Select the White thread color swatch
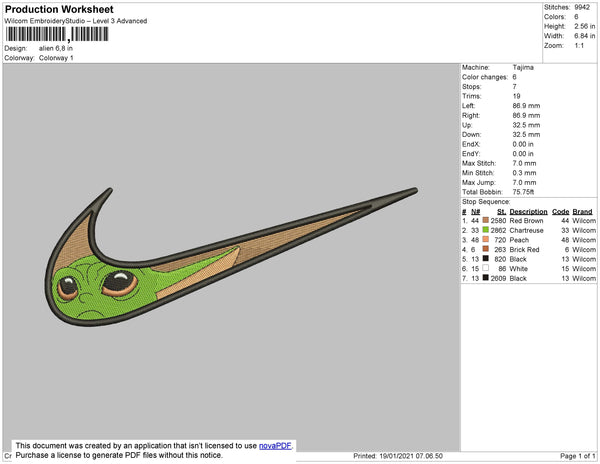The image size is (600, 464). tap(486, 269)
